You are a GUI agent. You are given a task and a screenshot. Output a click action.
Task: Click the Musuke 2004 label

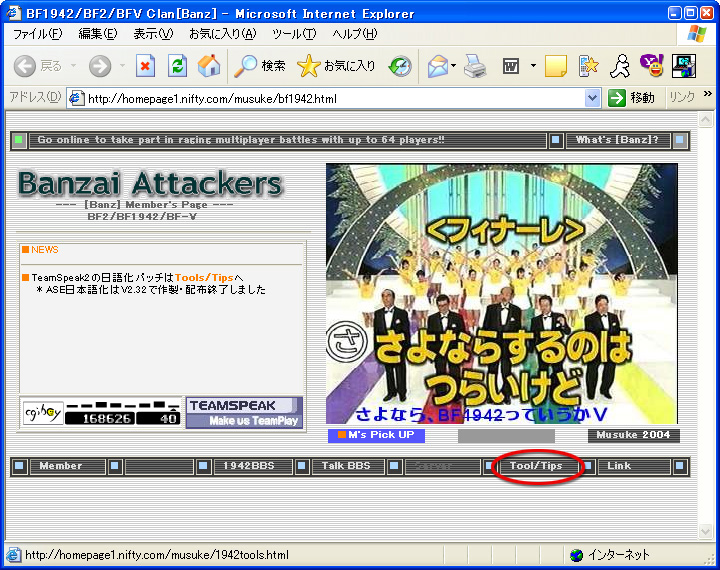coord(633,435)
